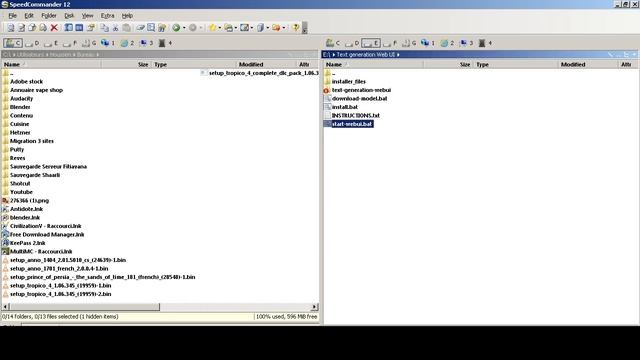The height and width of the screenshot is (360, 640).
Task: Click left panel horizontal scrollbar right arrow
Action: pyautogui.click(x=315, y=307)
